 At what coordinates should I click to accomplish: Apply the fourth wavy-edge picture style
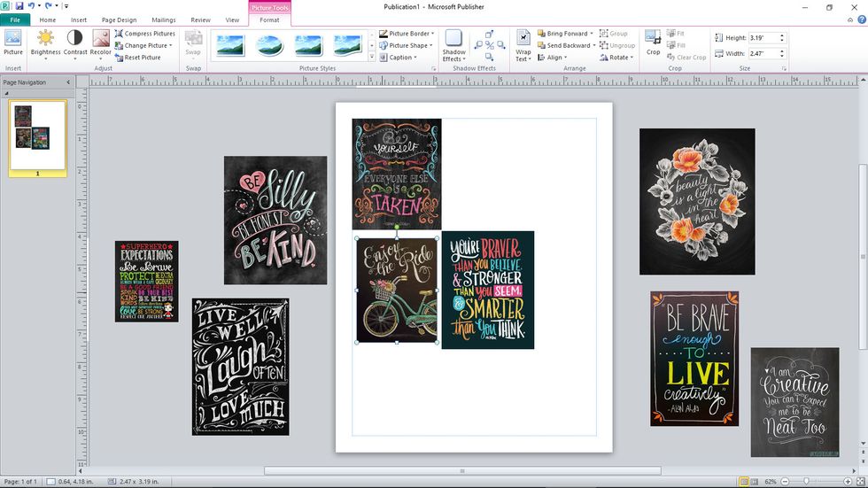(347, 45)
